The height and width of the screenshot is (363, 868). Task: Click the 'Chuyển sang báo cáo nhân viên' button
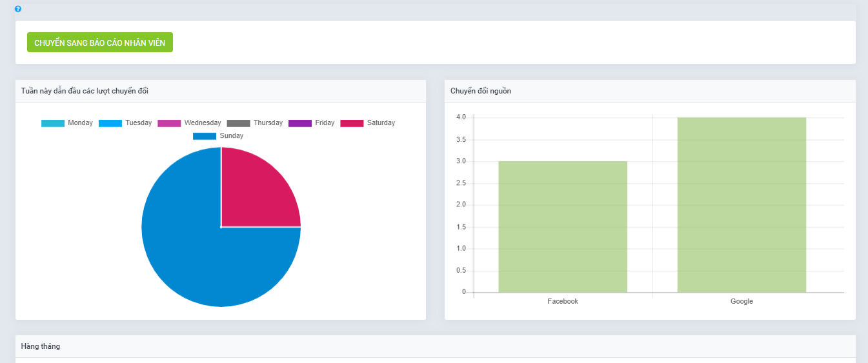100,43
